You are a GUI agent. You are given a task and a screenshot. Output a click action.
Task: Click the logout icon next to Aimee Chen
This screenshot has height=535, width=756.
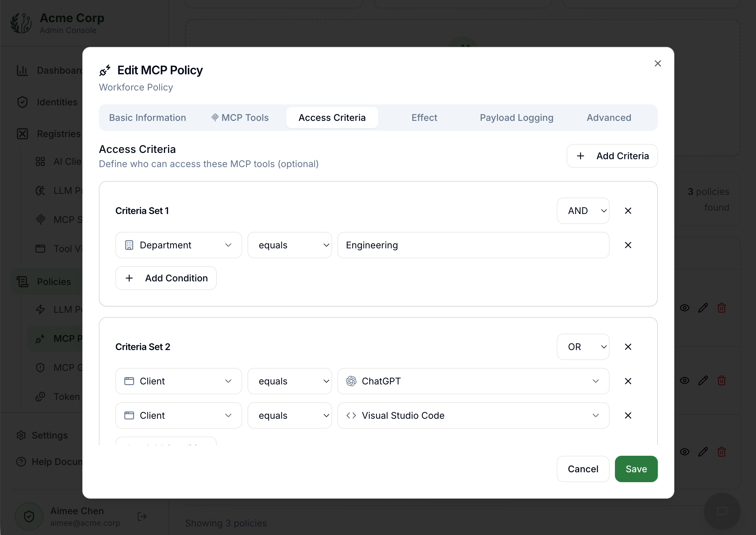[x=141, y=517]
